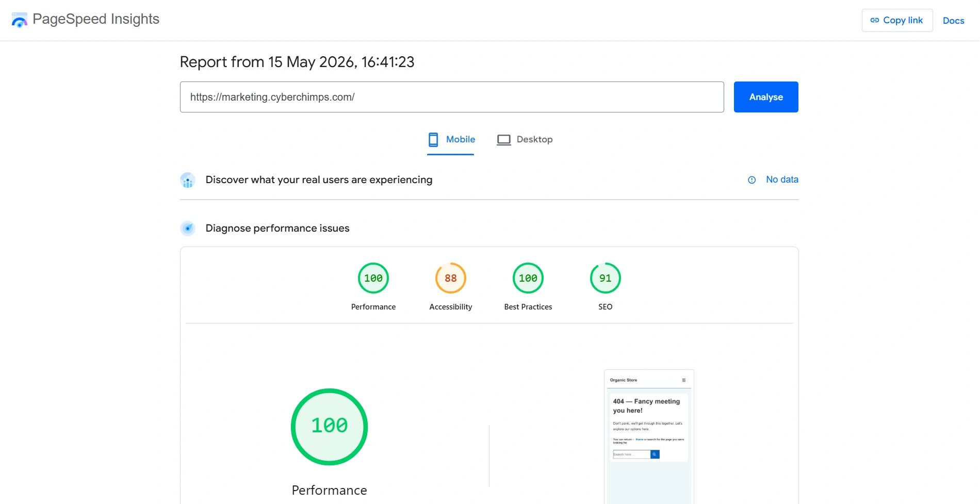Click the mobile page screenshot thumbnail
Image resolution: width=980 pixels, height=504 pixels.
click(x=649, y=436)
